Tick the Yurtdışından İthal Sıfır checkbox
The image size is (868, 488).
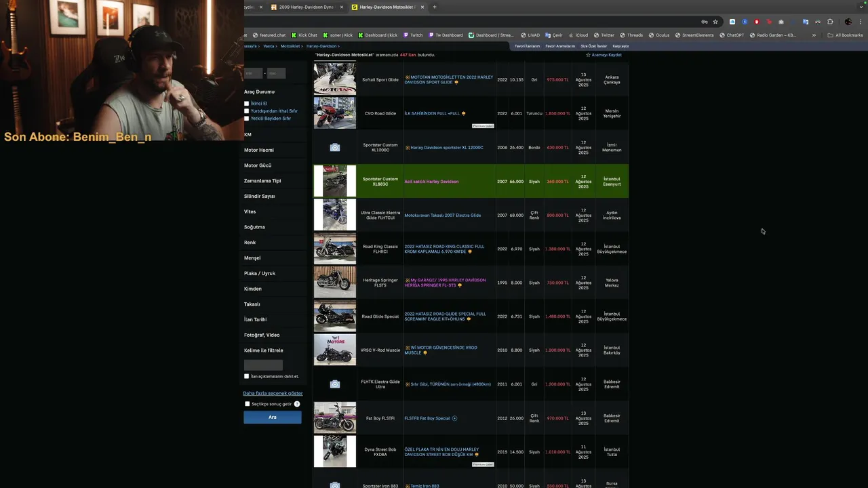(x=247, y=111)
